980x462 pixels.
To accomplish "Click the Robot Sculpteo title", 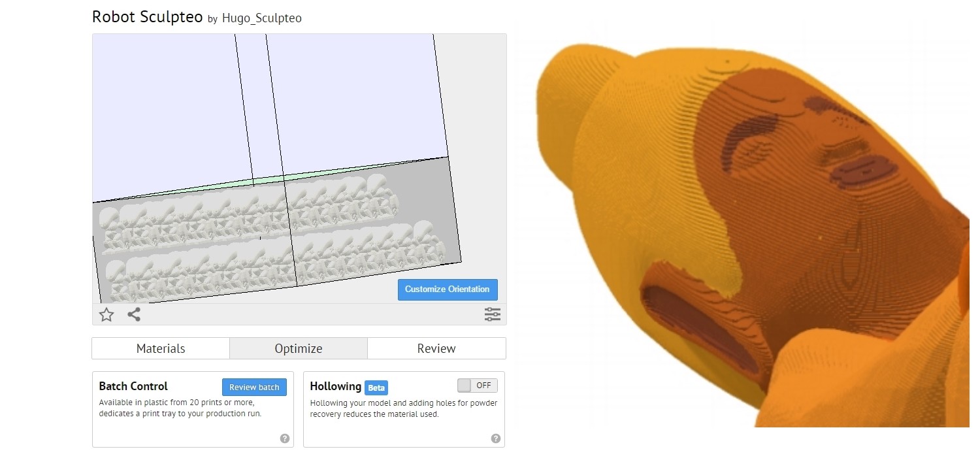I will pyautogui.click(x=147, y=17).
